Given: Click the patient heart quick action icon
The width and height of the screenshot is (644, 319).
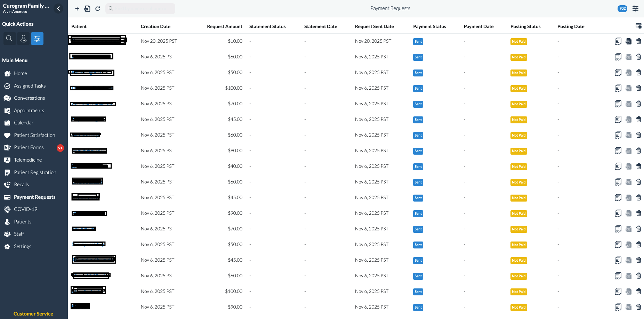Looking at the screenshot, I should pos(23,39).
